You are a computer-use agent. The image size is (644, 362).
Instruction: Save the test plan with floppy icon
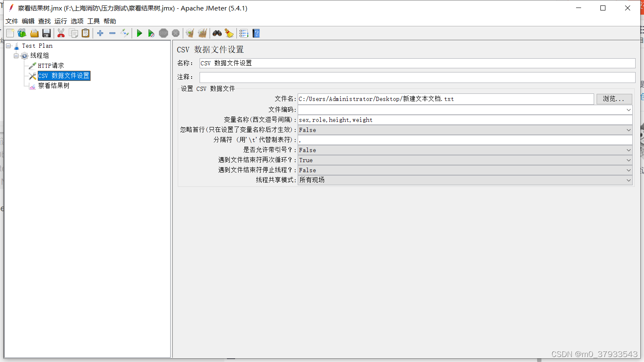tap(47, 33)
